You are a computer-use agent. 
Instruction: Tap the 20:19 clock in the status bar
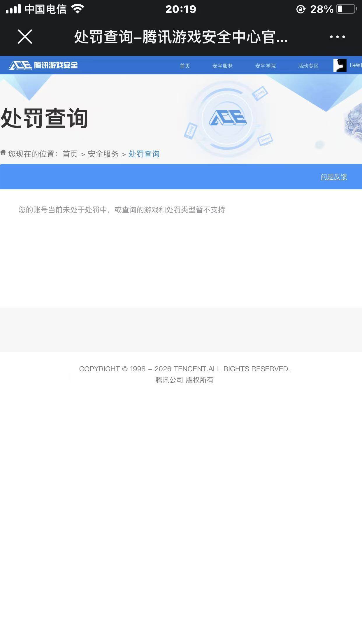pos(181,9)
